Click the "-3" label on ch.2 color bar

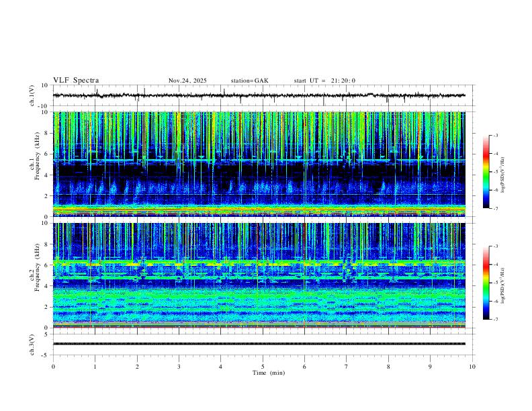pos(496,246)
